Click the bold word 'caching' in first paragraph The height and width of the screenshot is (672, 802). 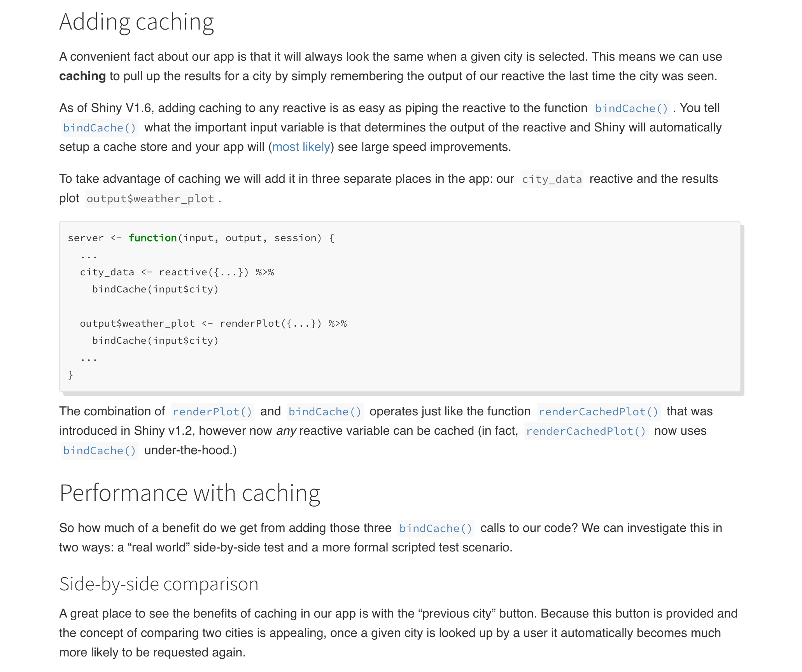coord(82,76)
